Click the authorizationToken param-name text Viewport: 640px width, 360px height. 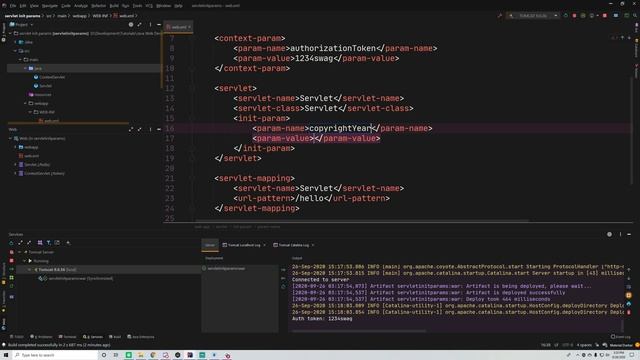tap(333, 48)
